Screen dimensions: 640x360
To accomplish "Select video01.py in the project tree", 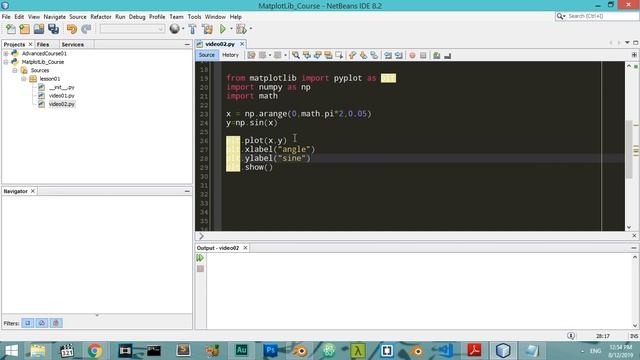I will tap(61, 96).
